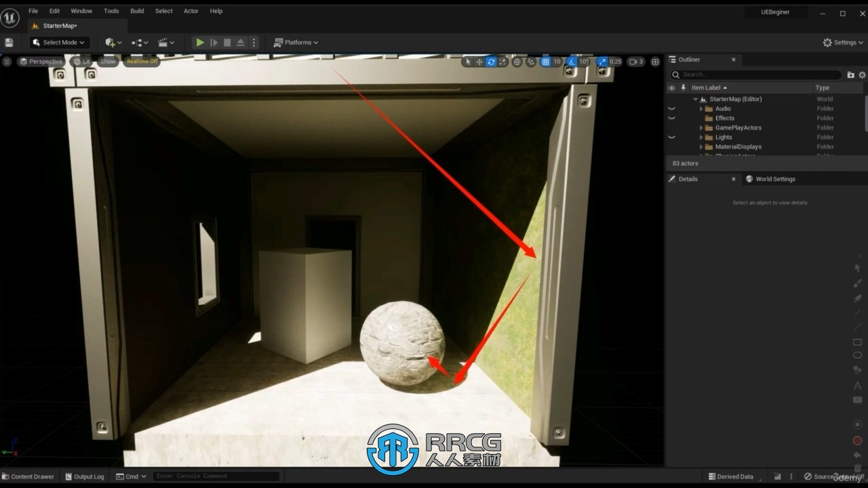Close the Details tab

tap(733, 179)
